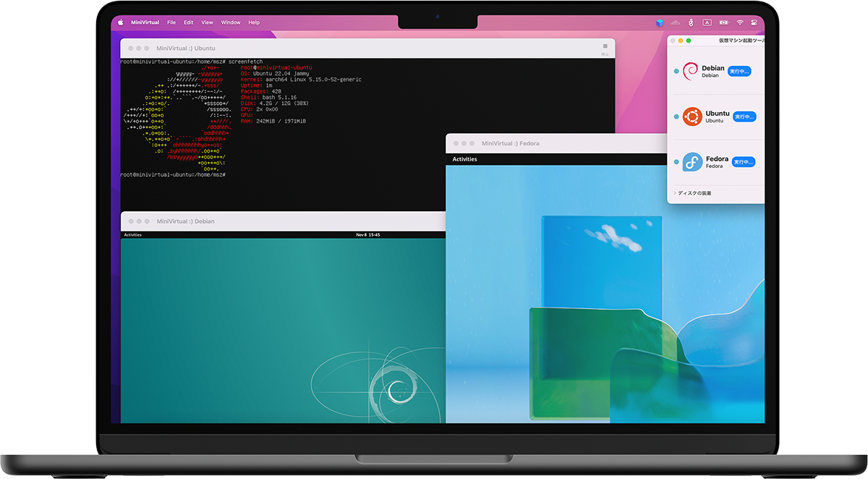The image size is (868, 479).
Task: Click the 'RAM: 242MiB / 1971MiB' line
Action: pos(273,121)
